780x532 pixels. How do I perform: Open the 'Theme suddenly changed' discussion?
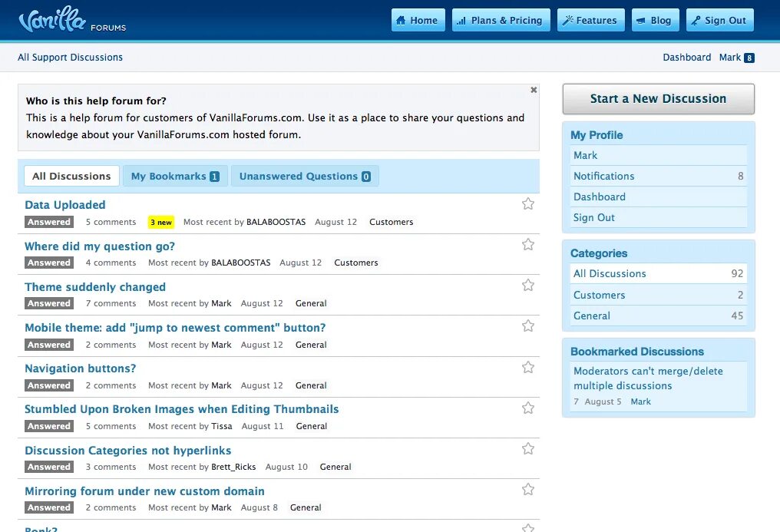tap(95, 287)
